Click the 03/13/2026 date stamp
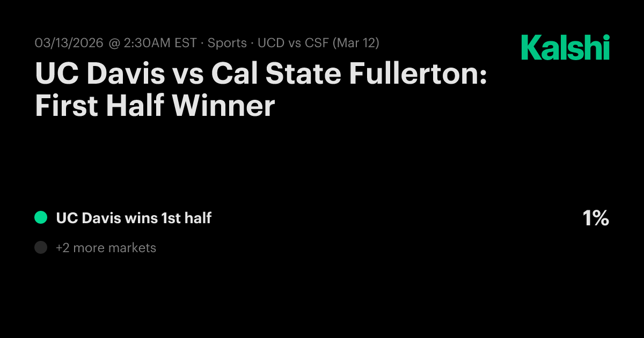The image size is (644, 338). (x=69, y=43)
